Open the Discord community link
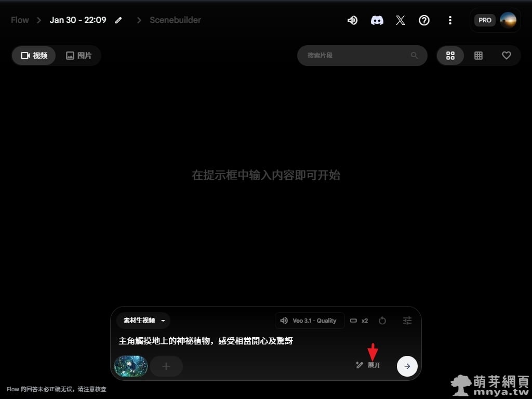Image resolution: width=532 pixels, height=399 pixels. [377, 20]
